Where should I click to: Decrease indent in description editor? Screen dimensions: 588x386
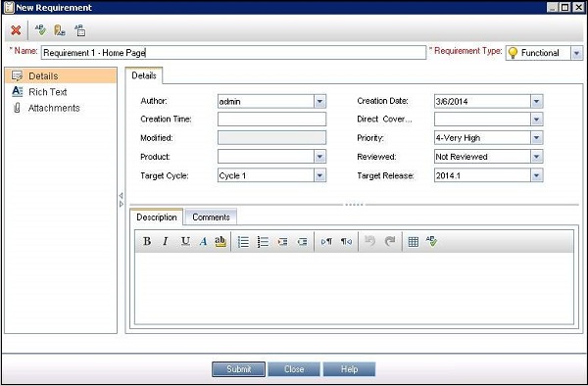click(x=302, y=242)
